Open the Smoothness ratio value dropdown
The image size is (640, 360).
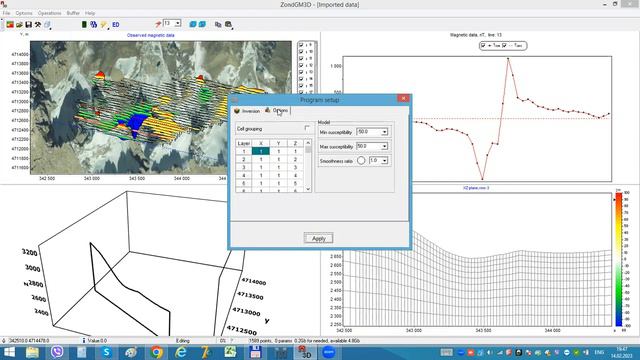tap(384, 161)
